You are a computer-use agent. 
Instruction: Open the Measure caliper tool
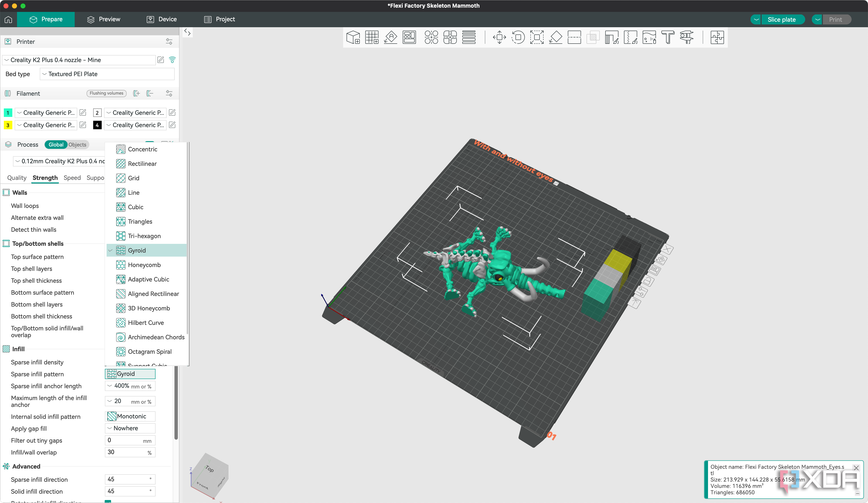(687, 37)
